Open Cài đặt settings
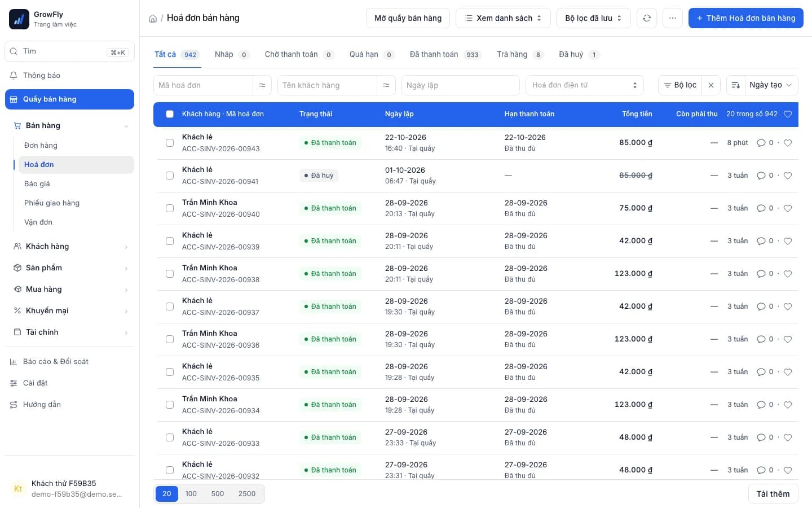The height and width of the screenshot is (508, 812). click(69, 383)
